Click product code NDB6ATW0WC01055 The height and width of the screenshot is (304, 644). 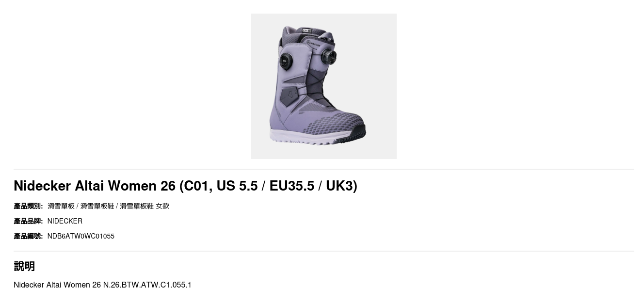point(81,236)
